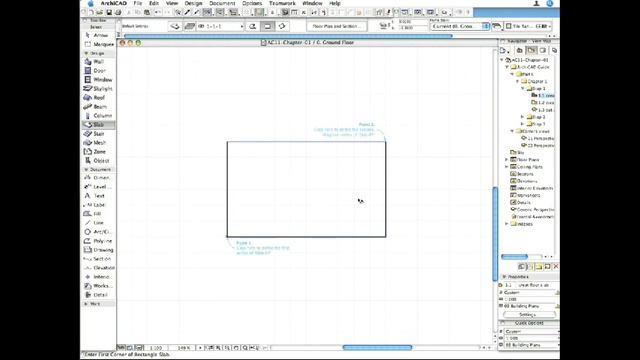The width and height of the screenshot is (640, 360).
Task: Click the Save icon in top toolbar
Action: (109, 12)
